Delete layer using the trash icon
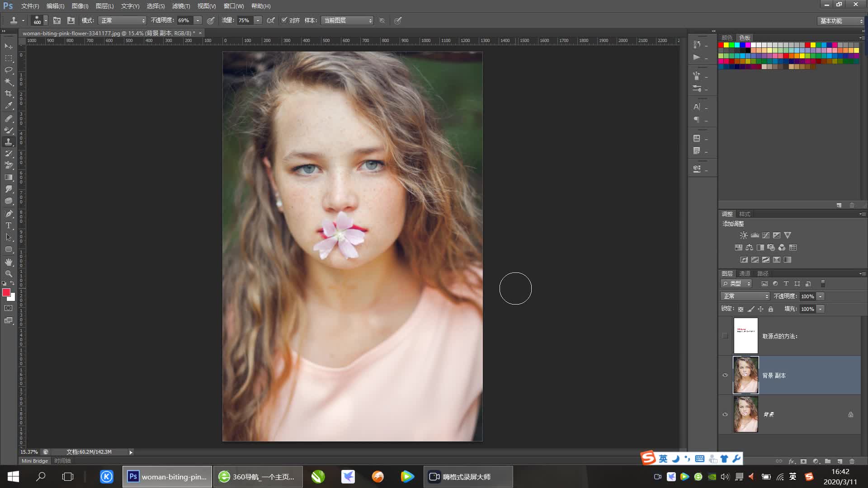 [852, 461]
